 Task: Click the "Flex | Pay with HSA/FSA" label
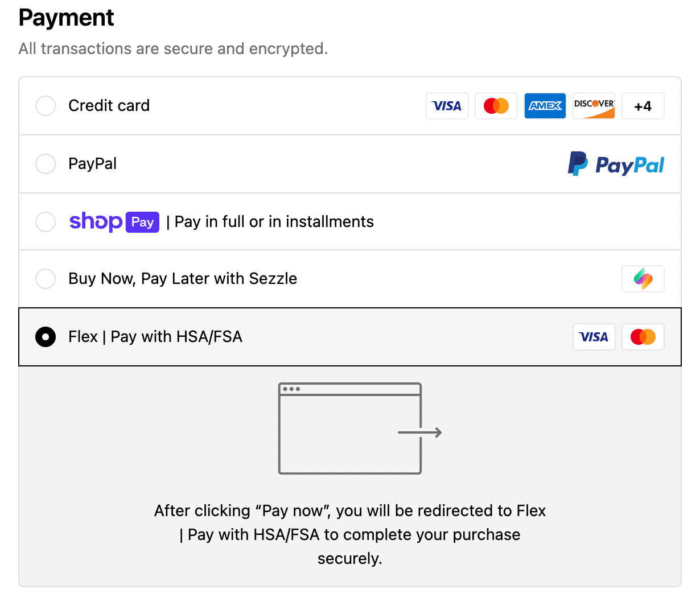155,337
